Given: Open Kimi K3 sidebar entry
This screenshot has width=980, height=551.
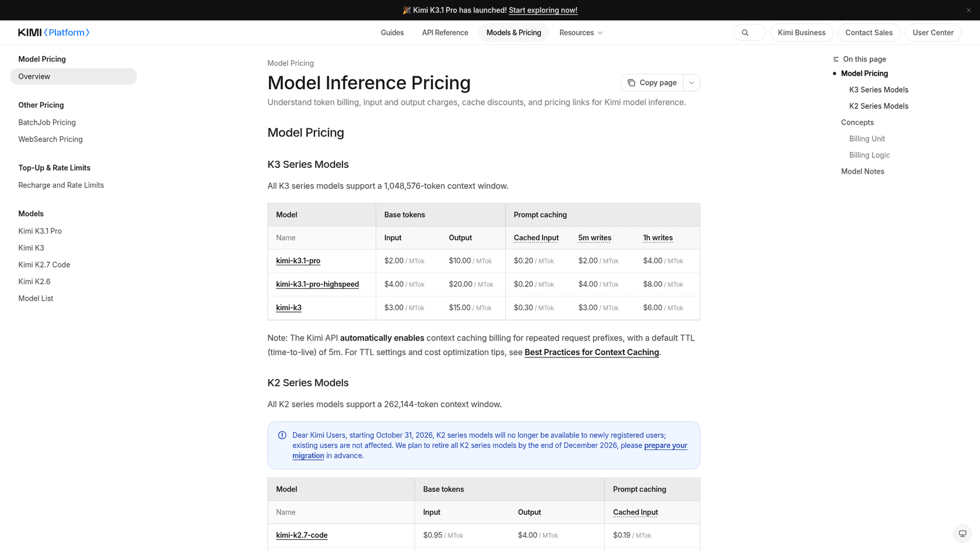Looking at the screenshot, I should click(x=31, y=248).
